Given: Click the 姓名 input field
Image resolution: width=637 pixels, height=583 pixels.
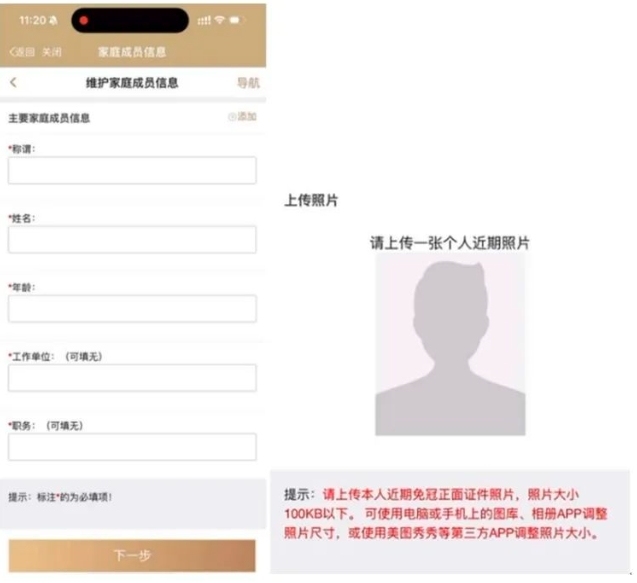Looking at the screenshot, I should 132,239.
